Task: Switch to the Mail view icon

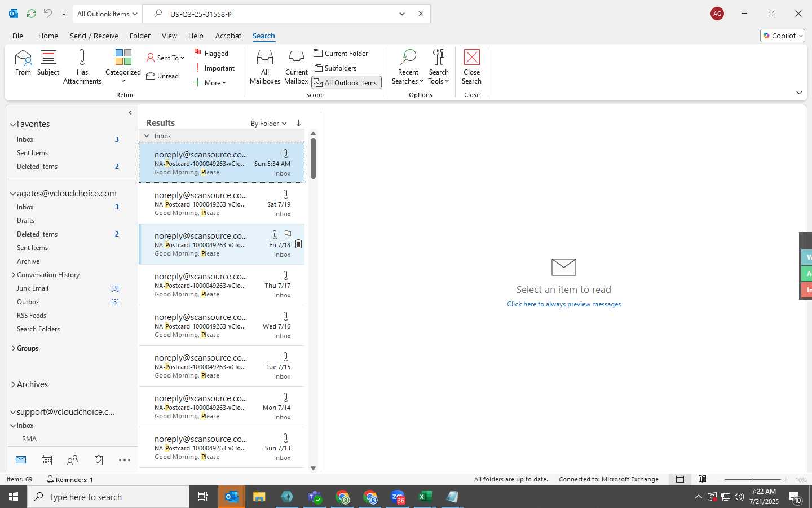Action: (x=21, y=460)
